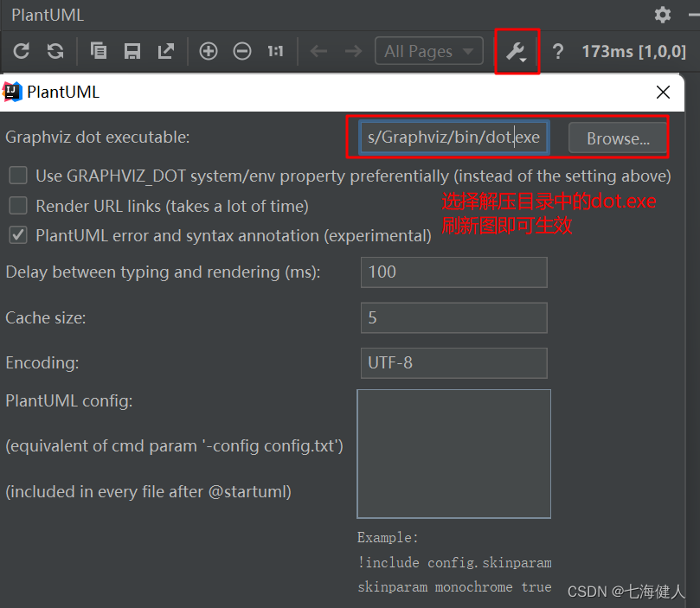700x608 pixels.
Task: Open diagram externally via export icon
Action: [x=165, y=51]
